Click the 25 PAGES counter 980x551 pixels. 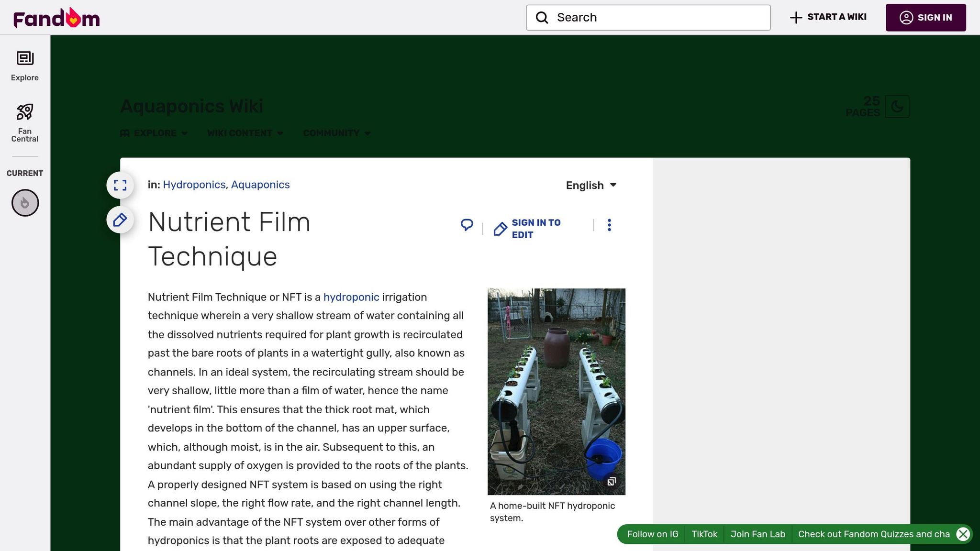[863, 106]
